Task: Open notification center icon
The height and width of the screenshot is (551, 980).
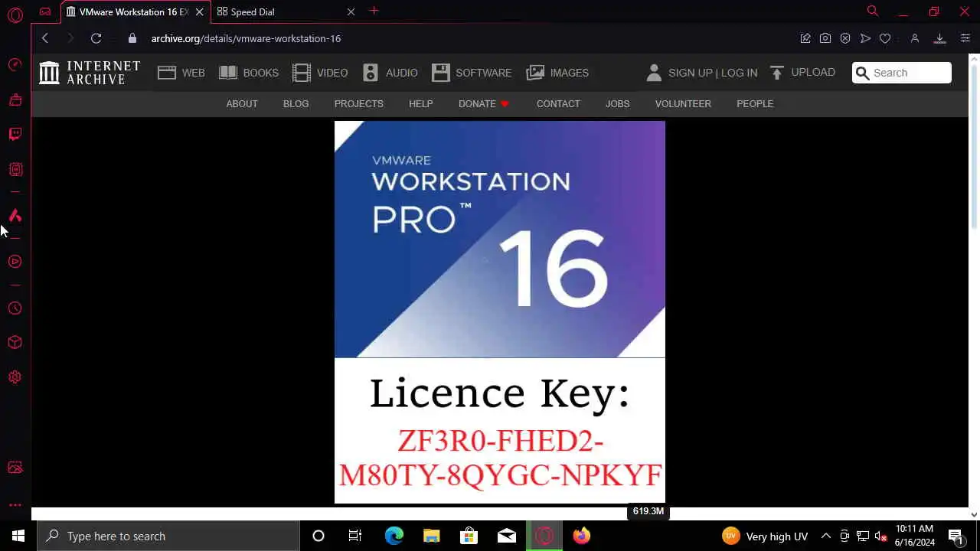Action: coord(955,536)
